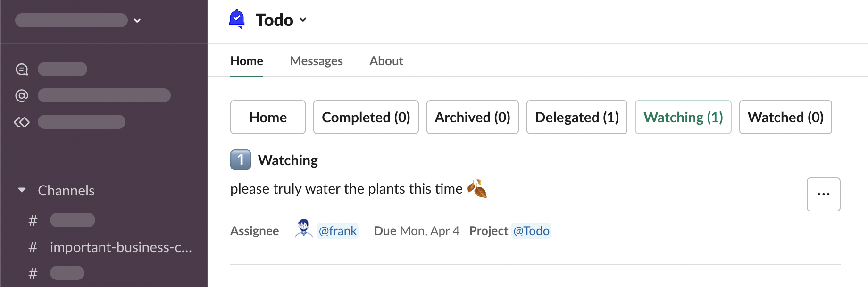The width and height of the screenshot is (868, 287).
Task: Open the threads icon in sidebar
Action: click(22, 69)
